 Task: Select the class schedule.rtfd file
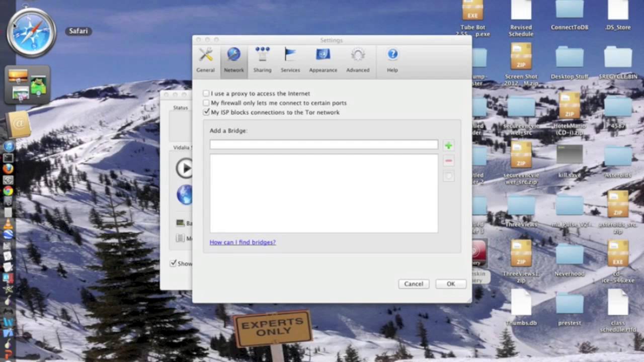click(x=618, y=311)
